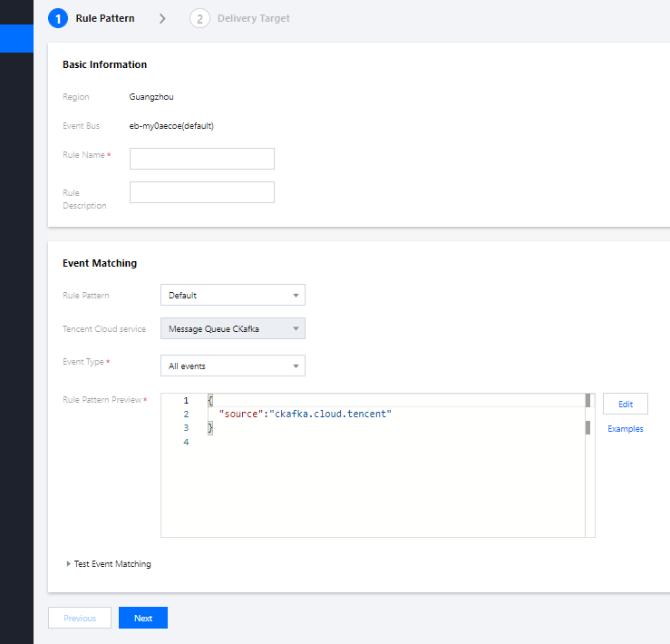Click the step 2 numbered circle icon
The image size is (670, 644).
tap(199, 18)
